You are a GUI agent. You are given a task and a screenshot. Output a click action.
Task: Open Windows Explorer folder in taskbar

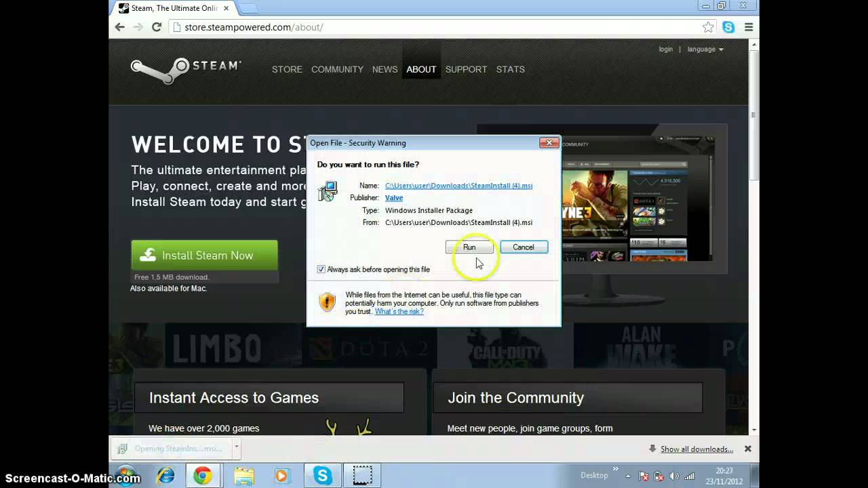(243, 476)
